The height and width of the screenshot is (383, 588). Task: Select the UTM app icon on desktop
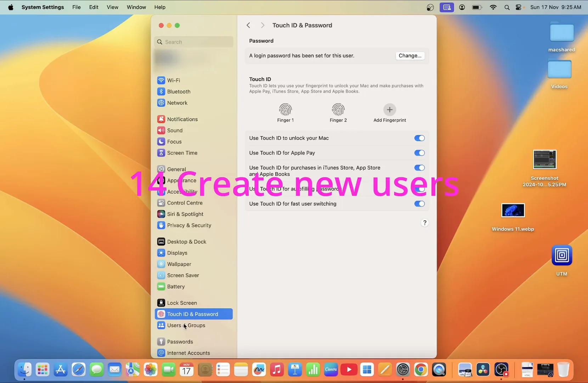tap(562, 255)
